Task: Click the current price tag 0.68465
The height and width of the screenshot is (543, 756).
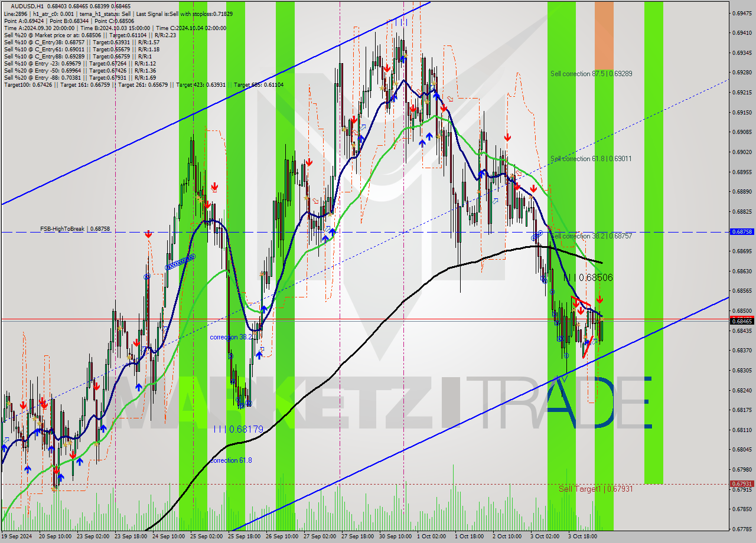Action: [x=742, y=320]
